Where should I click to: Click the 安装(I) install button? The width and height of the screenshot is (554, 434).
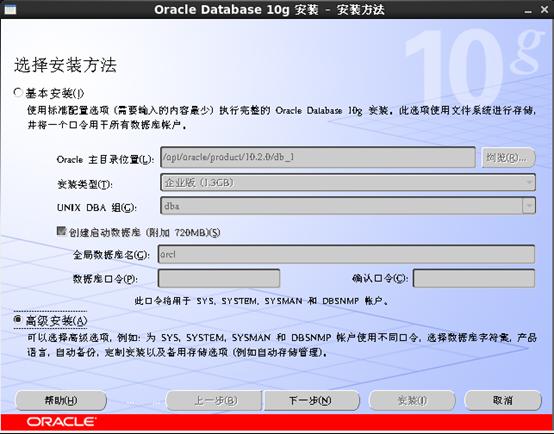[x=412, y=400]
